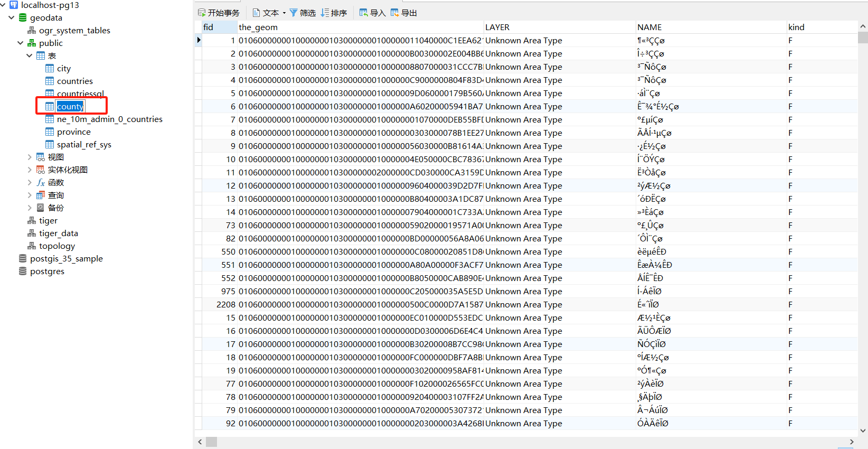Image resolution: width=868 pixels, height=449 pixels.
Task: Collapse the localhost-pg13 connection node
Action: pos(3,5)
